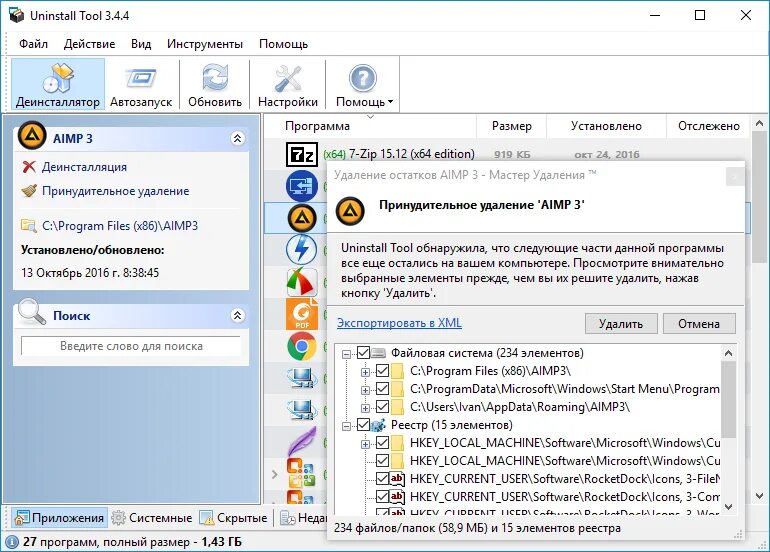Click the AIMP 3 logo in left panel
The height and width of the screenshot is (552, 770).
pos(32,135)
